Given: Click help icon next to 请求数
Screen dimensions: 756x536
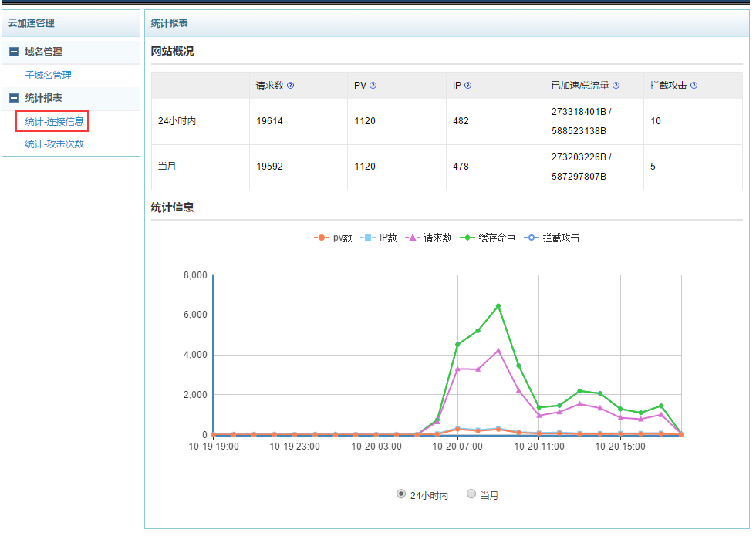Looking at the screenshot, I should pos(291,86).
